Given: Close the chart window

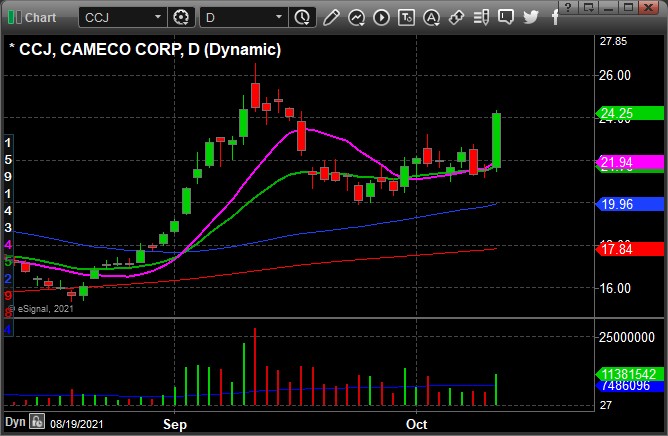Looking at the screenshot, I should coord(648,7).
